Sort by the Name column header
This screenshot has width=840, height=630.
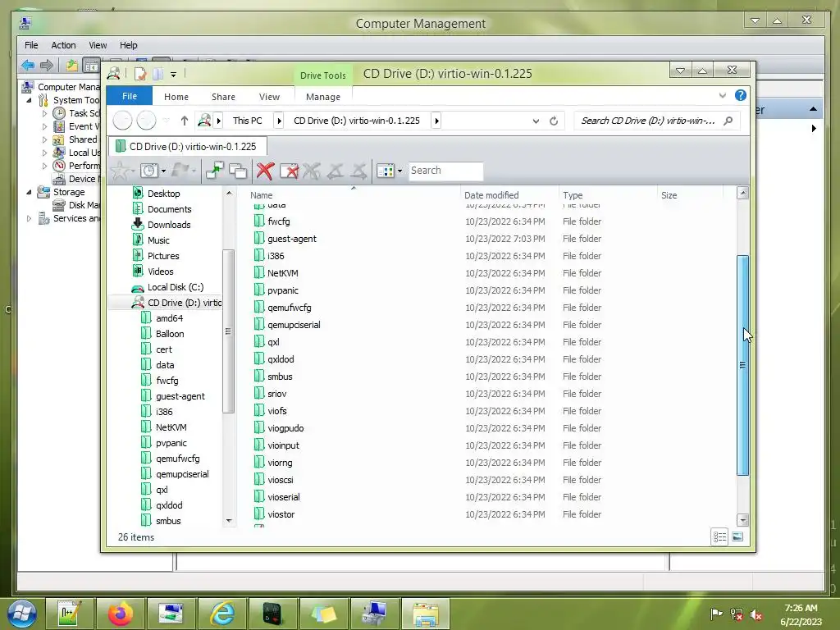click(353, 195)
